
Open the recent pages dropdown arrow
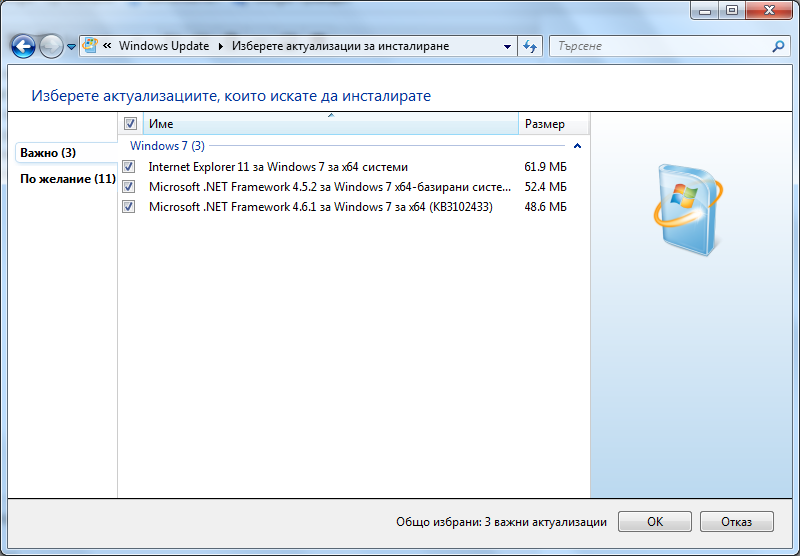coord(71,47)
